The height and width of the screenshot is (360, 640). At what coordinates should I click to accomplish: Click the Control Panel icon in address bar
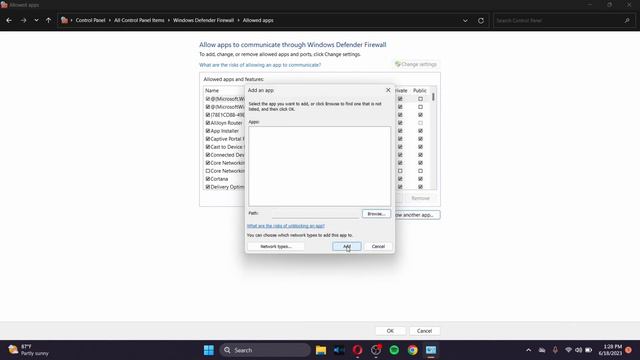click(64, 20)
